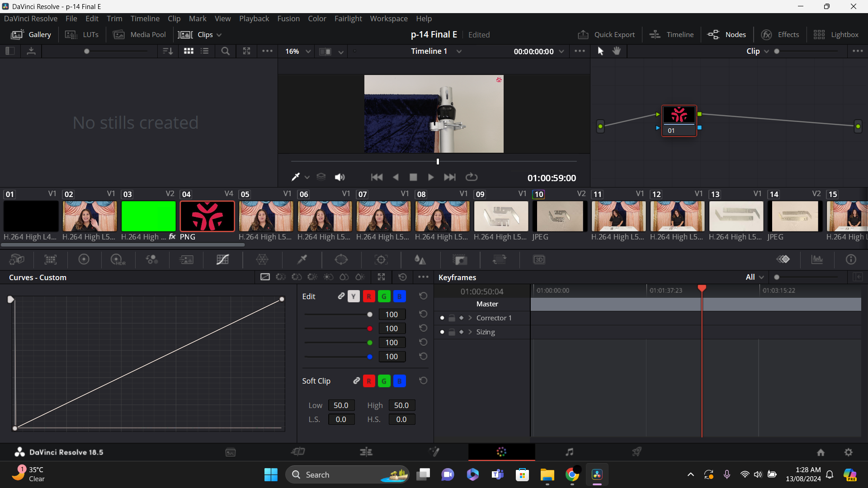Open the Scopes panel icon
This screenshot has width=868, height=488.
click(x=817, y=260)
